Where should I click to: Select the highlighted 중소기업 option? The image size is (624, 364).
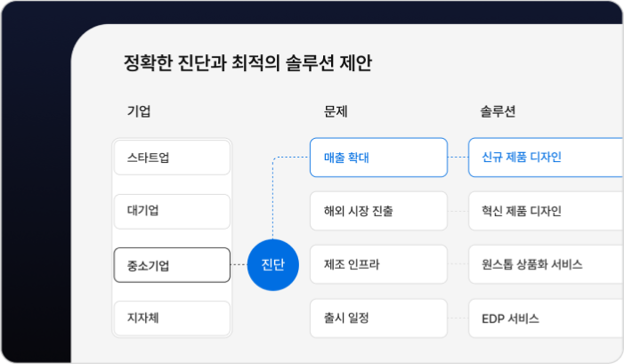(172, 265)
